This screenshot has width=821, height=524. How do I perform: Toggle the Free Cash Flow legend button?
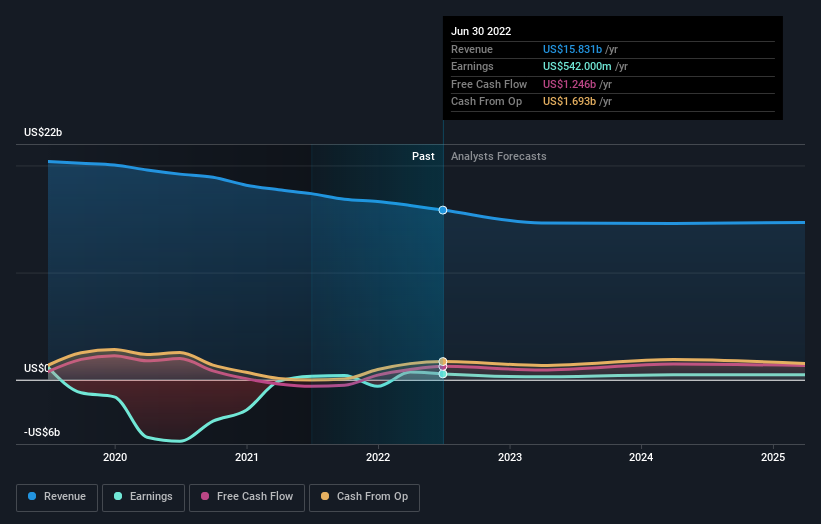tap(247, 497)
